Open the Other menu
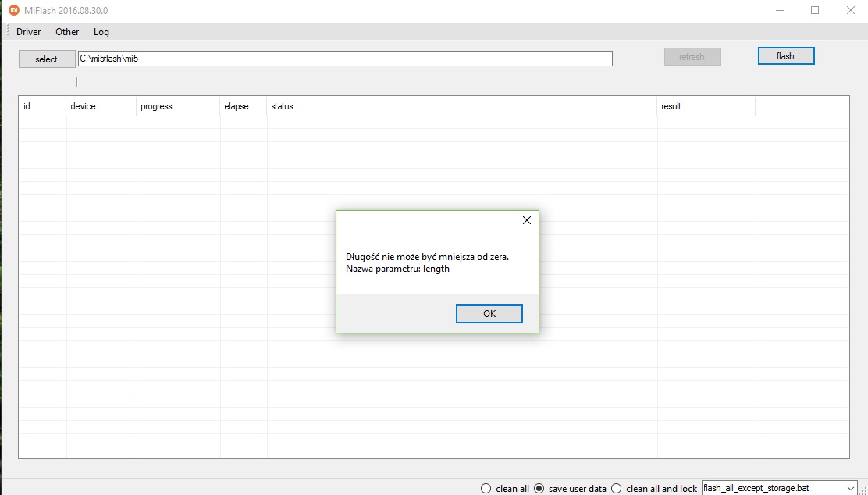The height and width of the screenshot is (495, 868). 67,32
